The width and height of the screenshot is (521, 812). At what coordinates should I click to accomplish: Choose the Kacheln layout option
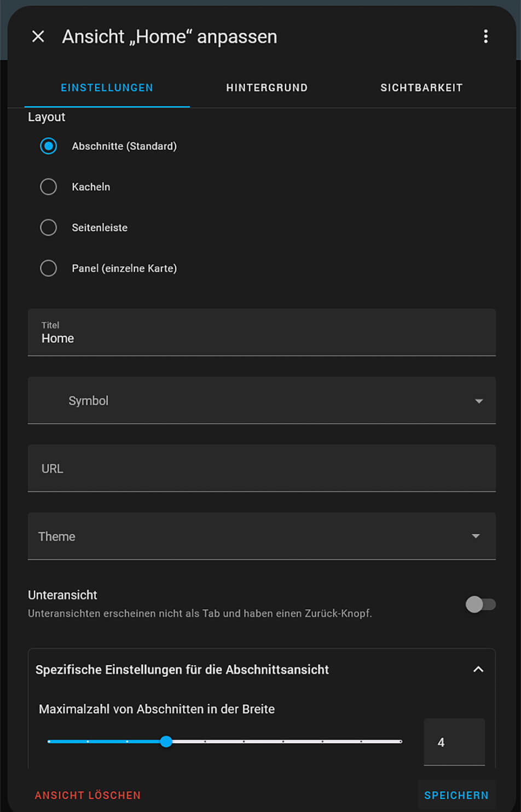(49, 187)
